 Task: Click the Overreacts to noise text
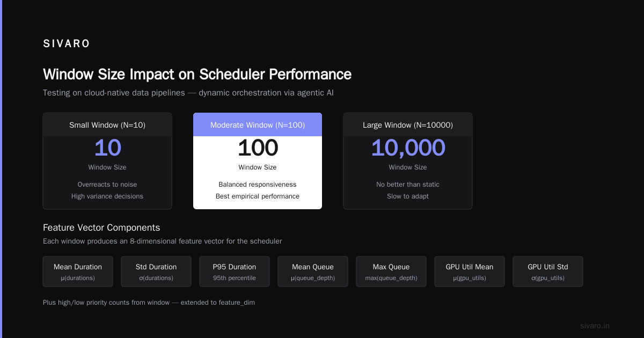pos(107,185)
